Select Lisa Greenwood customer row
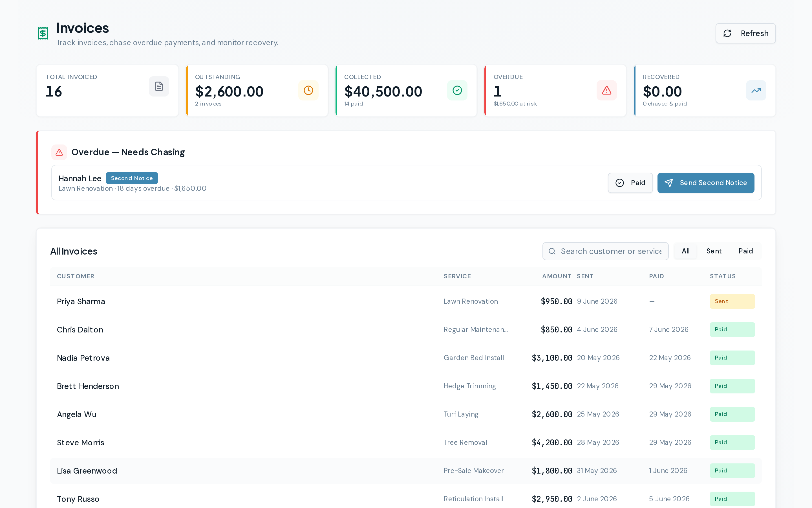 (406, 471)
